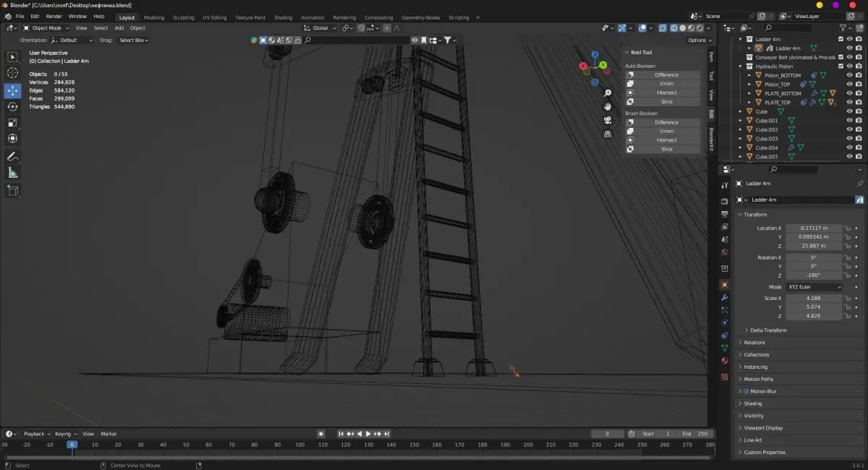Collapse the Hydraulic Piston collection
The width and height of the screenshot is (868, 470).
(x=741, y=66)
